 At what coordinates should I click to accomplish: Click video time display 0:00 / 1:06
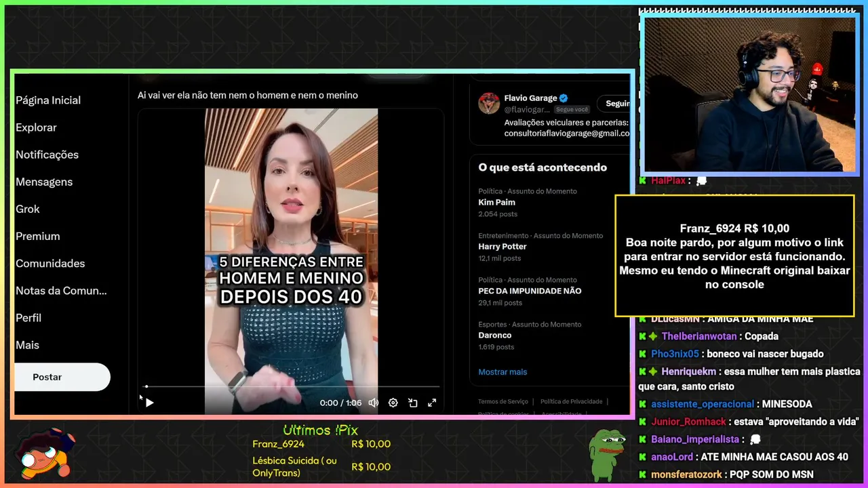click(340, 403)
